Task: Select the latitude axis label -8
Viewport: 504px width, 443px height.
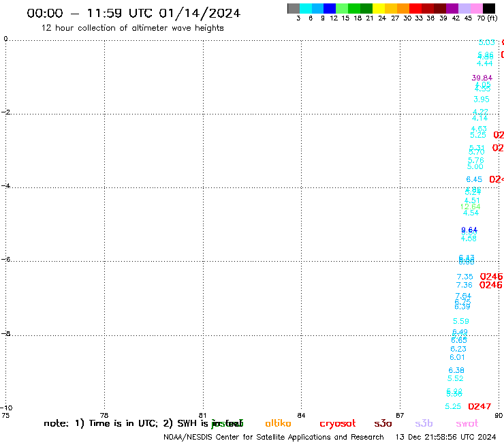Action: tap(5, 334)
